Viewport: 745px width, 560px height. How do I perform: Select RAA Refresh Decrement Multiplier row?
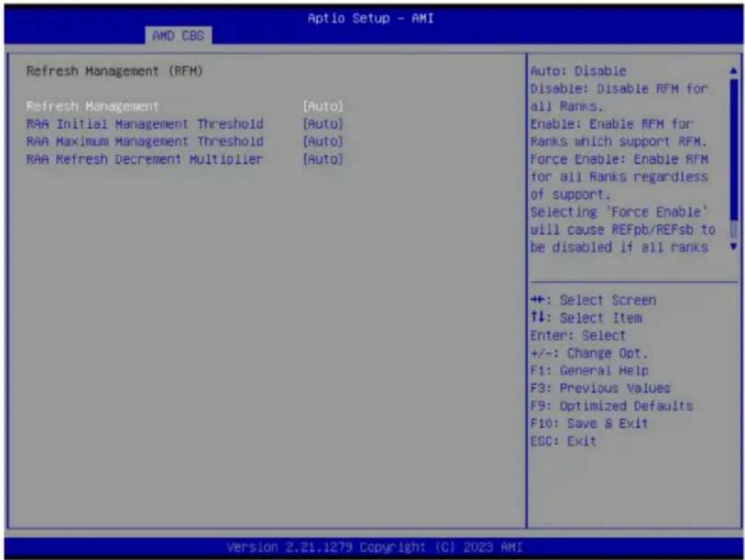(184, 159)
